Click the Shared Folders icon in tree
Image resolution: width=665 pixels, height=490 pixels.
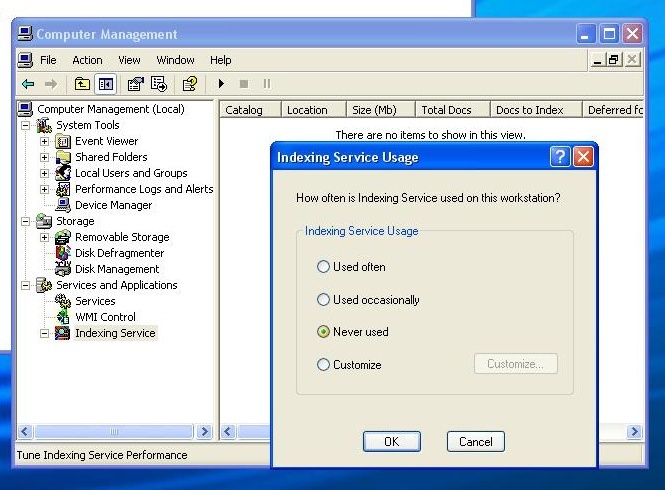pyautogui.click(x=63, y=157)
